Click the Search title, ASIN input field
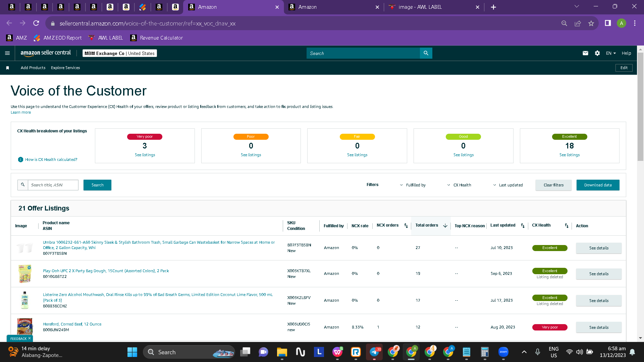The height and width of the screenshot is (362, 644). [x=53, y=185]
